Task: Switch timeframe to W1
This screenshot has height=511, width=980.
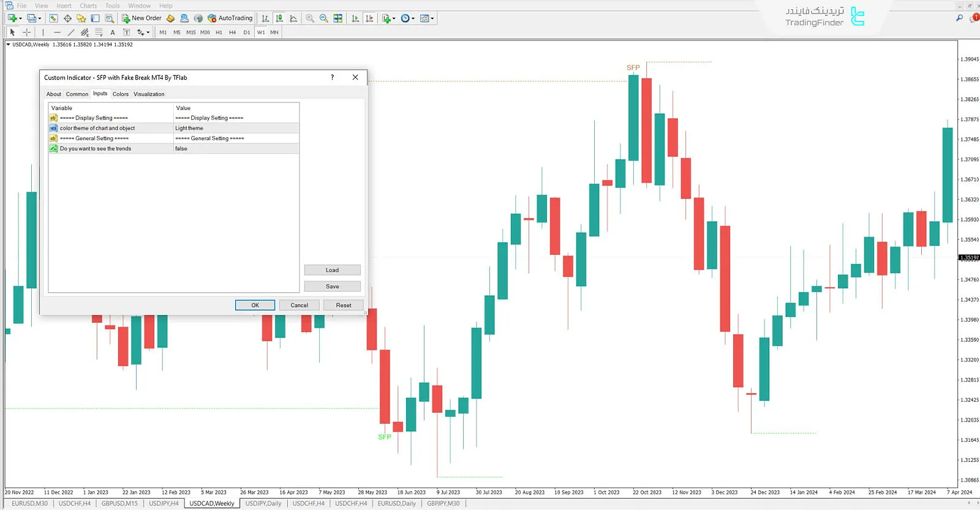Action: [x=261, y=32]
